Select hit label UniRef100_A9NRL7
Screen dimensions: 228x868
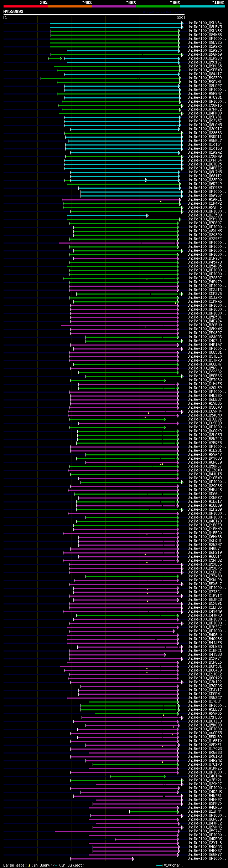point(204,141)
